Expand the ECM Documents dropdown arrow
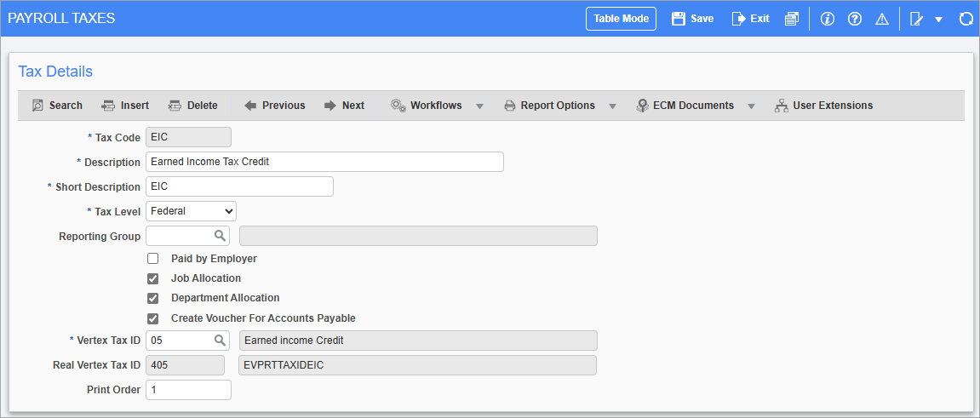The height and width of the screenshot is (418, 980). click(x=751, y=106)
